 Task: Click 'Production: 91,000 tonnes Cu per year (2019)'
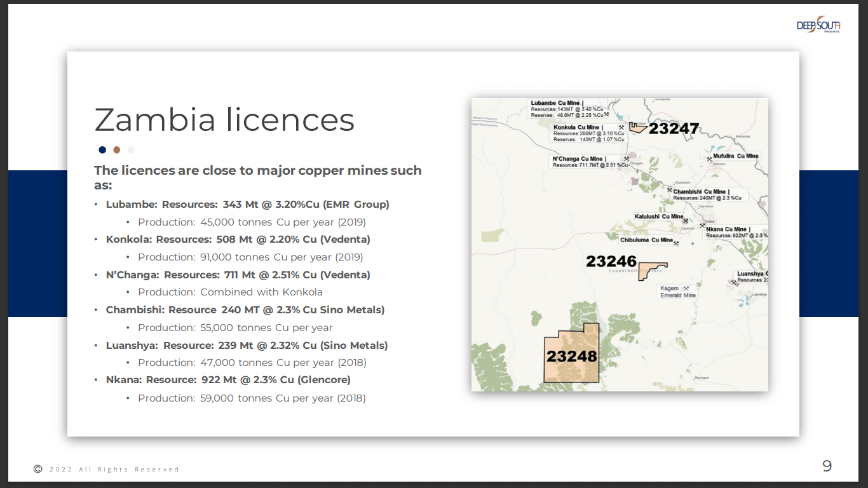click(x=250, y=257)
